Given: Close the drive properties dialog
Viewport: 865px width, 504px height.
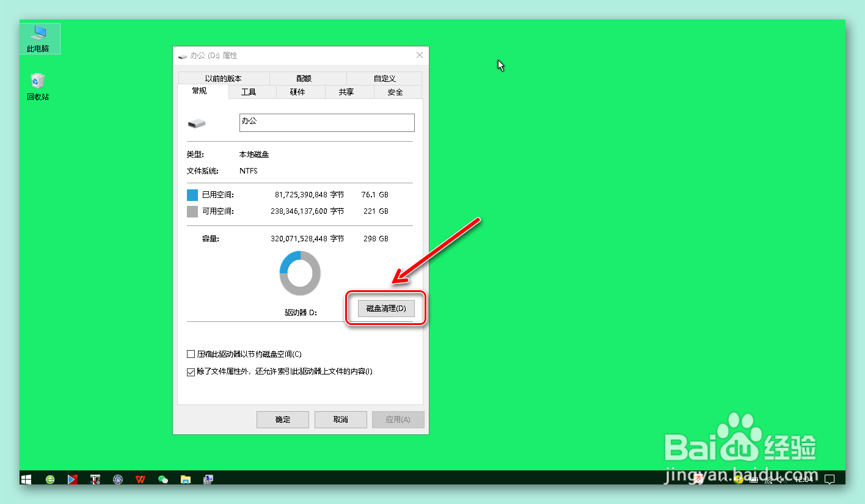Looking at the screenshot, I should pos(420,55).
